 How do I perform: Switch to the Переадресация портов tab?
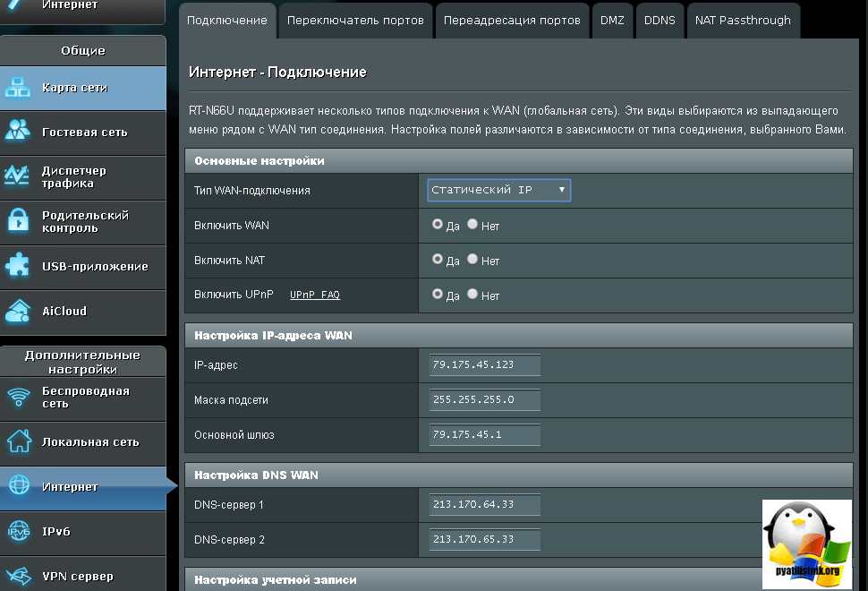511,21
